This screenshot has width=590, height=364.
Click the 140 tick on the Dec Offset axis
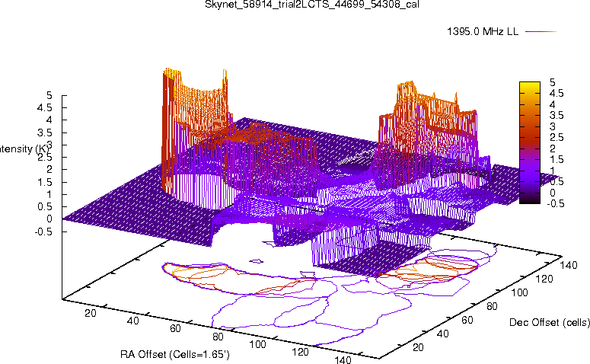click(569, 266)
